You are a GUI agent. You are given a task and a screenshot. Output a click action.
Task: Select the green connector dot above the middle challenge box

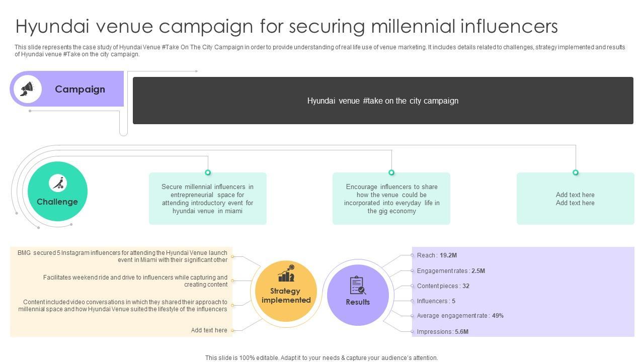click(391, 172)
